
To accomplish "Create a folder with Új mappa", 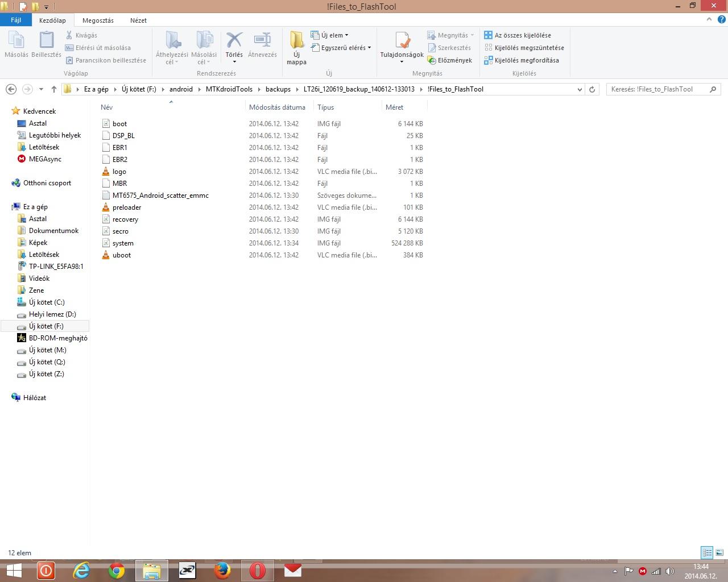I will tap(296, 48).
